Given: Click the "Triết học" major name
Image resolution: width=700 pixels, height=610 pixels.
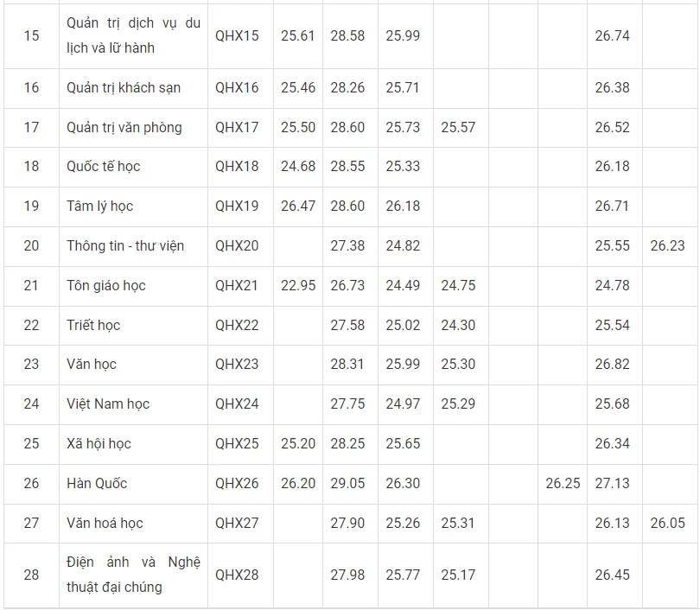Looking at the screenshot, I should pos(93,326).
